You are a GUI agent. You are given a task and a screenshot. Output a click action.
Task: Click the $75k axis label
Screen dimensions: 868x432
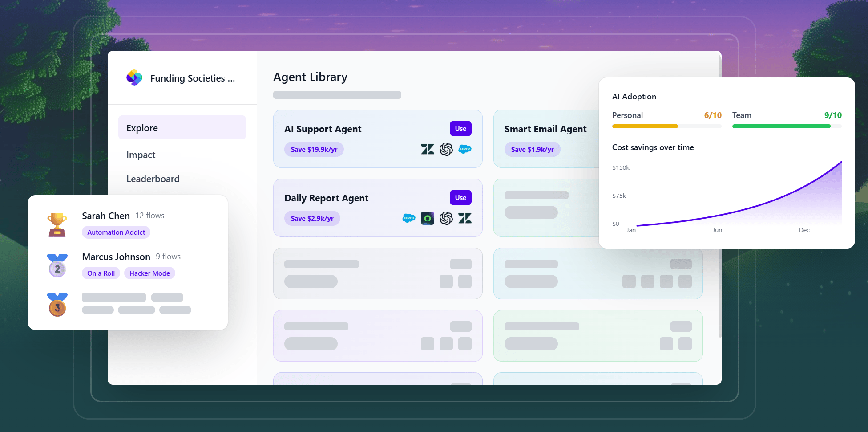(x=619, y=196)
